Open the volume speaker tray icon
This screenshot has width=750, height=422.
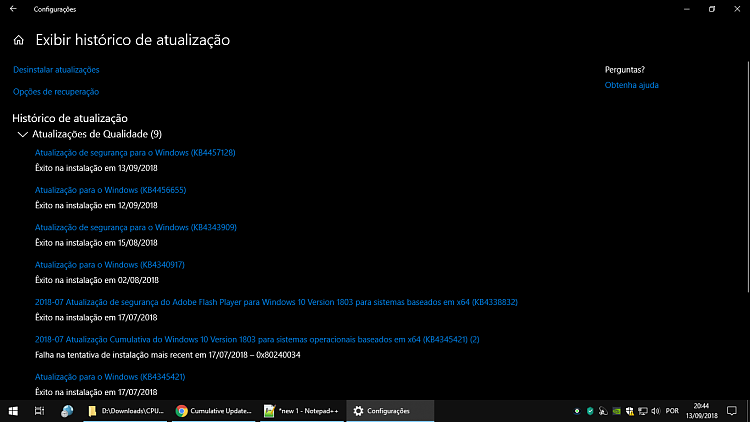pyautogui.click(x=656, y=411)
